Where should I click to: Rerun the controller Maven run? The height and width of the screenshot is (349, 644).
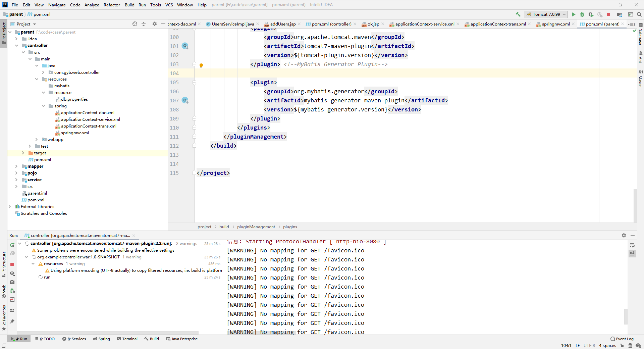pyautogui.click(x=12, y=245)
